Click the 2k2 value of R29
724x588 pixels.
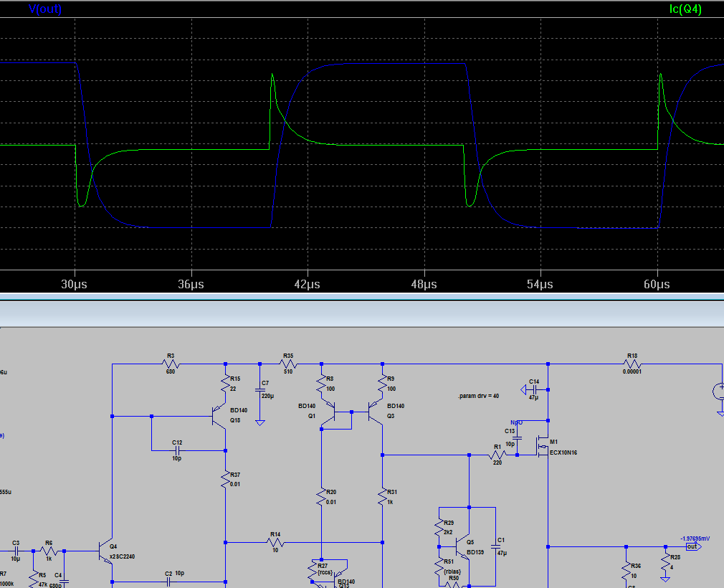pyautogui.click(x=448, y=532)
